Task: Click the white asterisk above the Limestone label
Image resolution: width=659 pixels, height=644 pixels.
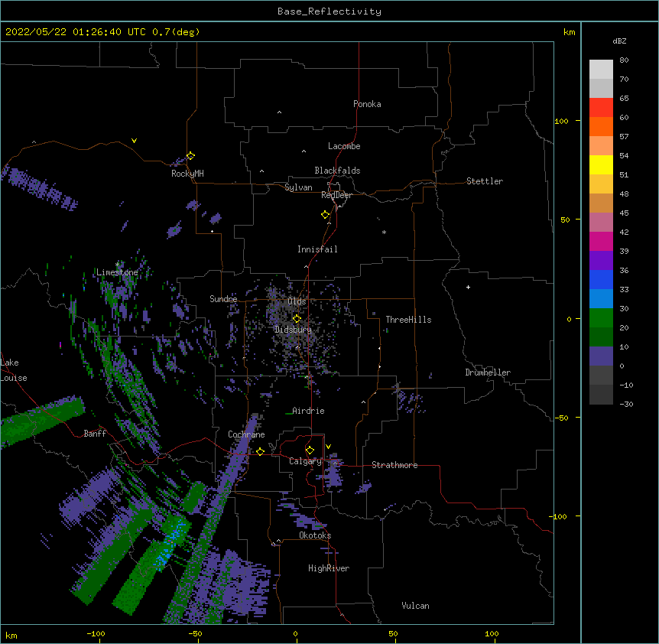Action: click(117, 265)
